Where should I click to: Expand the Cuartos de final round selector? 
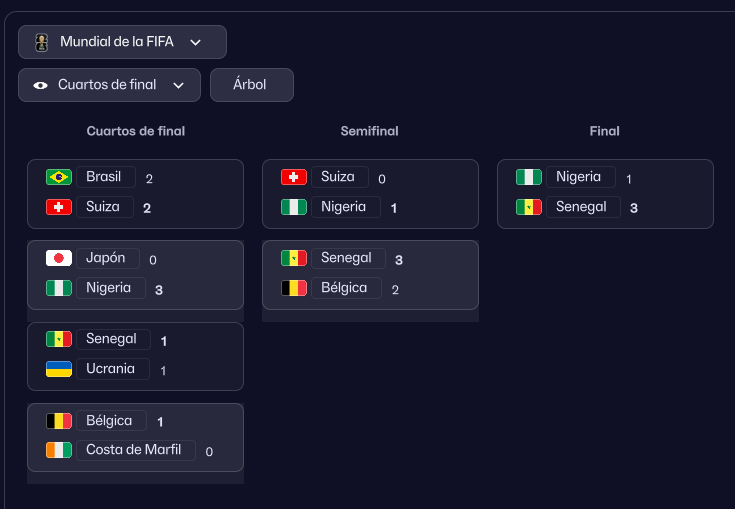click(109, 85)
